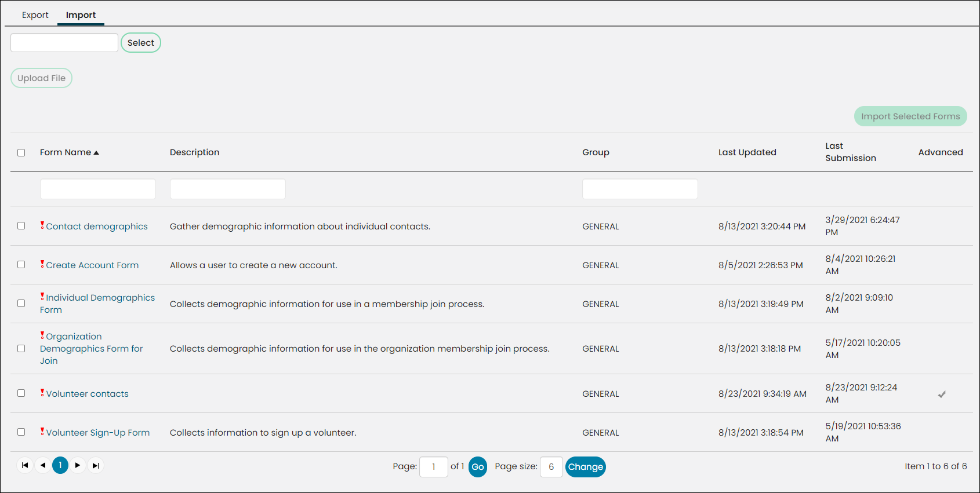
Task: Click warning icon beside Volunteer Sign-Up Form
Action: (42, 432)
